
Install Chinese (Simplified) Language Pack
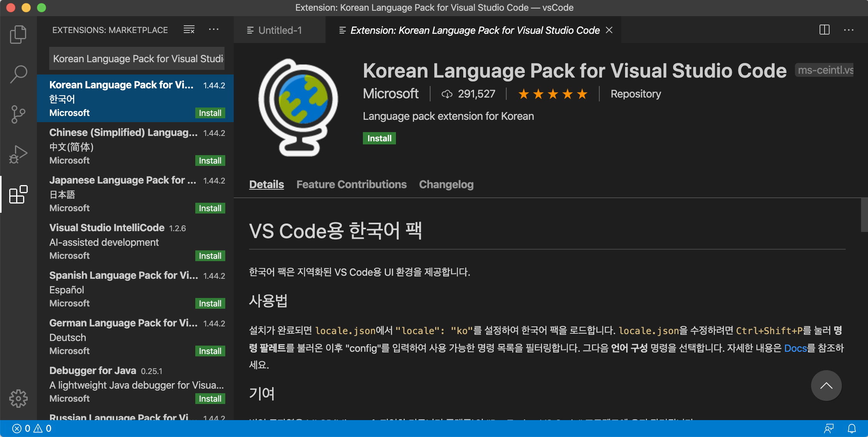[x=210, y=161]
